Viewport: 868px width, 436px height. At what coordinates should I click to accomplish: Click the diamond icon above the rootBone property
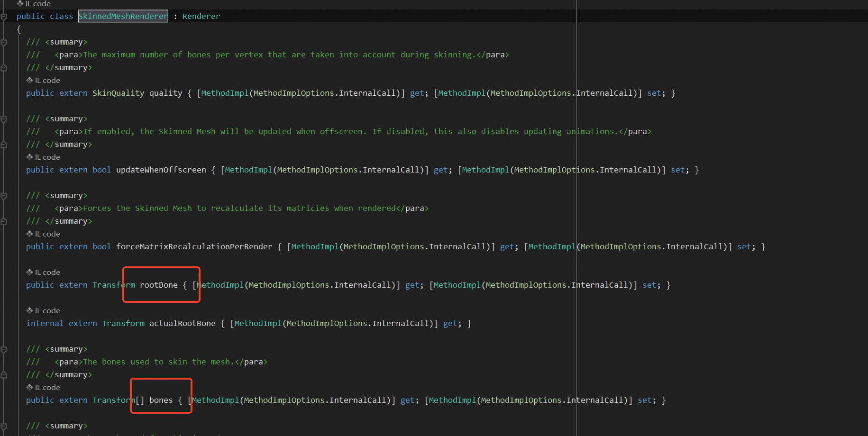click(29, 272)
